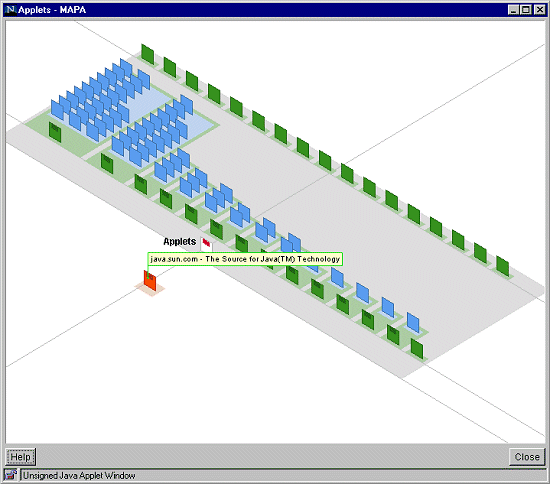This screenshot has height=484, width=550.
Task: Click the Close button at bottom right
Action: click(x=527, y=457)
